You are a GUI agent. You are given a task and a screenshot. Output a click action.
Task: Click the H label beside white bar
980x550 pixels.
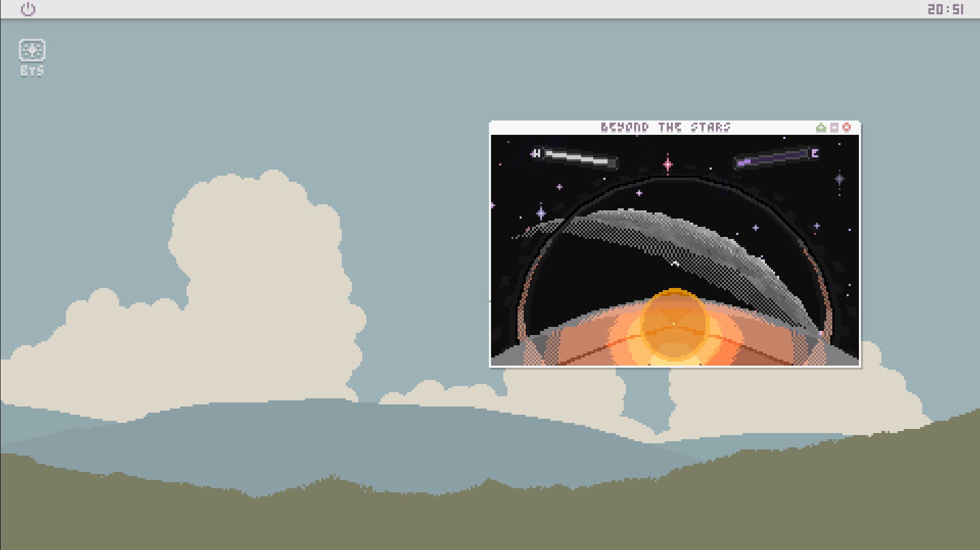[536, 153]
